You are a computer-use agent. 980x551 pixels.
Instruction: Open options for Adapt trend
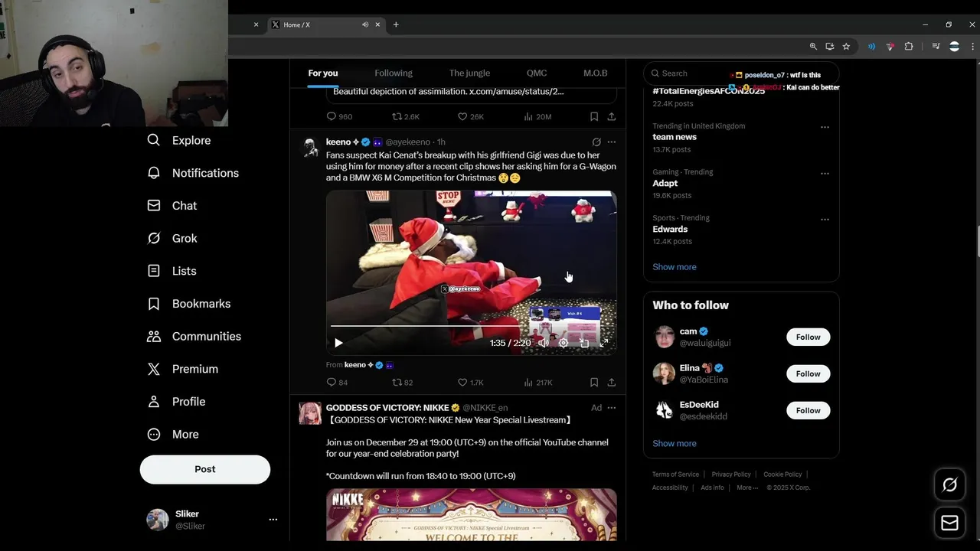825,173
